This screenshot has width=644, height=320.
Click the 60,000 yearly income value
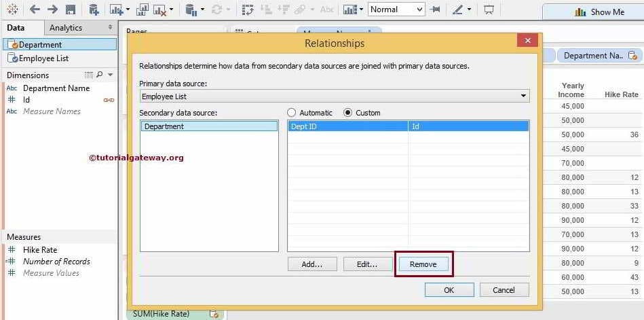573,278
